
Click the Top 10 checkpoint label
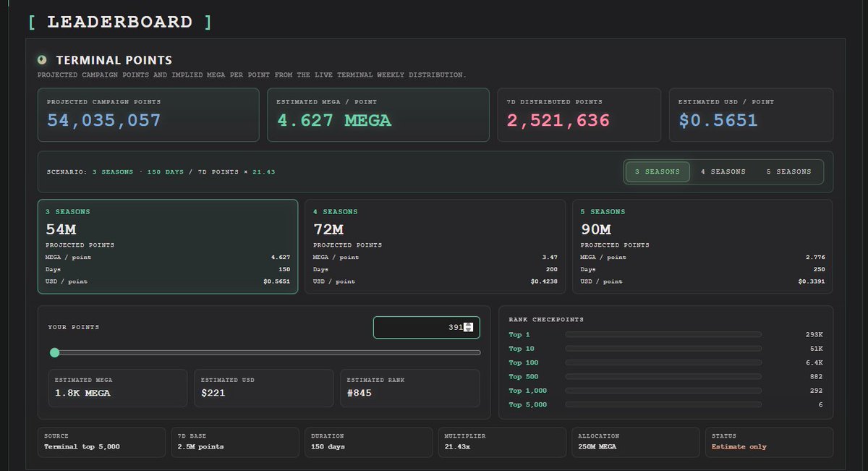tap(522, 349)
